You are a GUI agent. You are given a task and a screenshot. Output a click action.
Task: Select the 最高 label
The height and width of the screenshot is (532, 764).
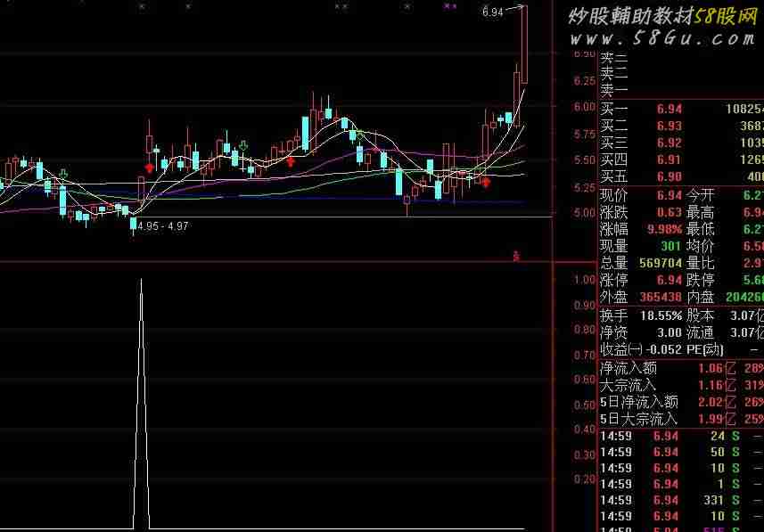click(x=700, y=212)
